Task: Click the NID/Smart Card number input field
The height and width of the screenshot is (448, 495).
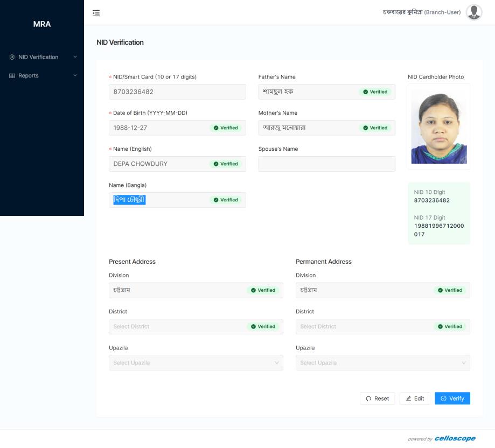Action: (x=177, y=92)
